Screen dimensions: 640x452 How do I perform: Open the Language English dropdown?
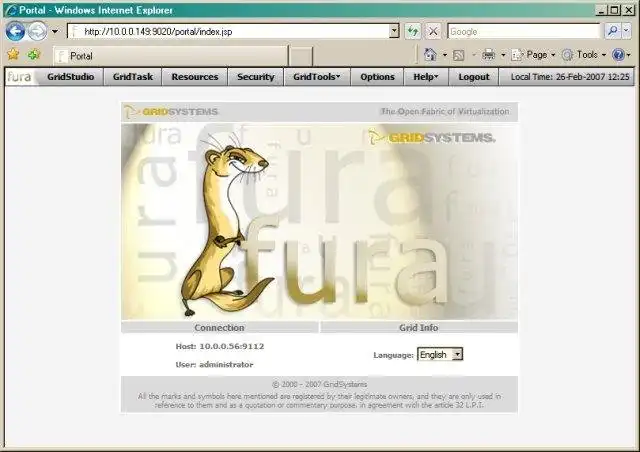(x=440, y=354)
